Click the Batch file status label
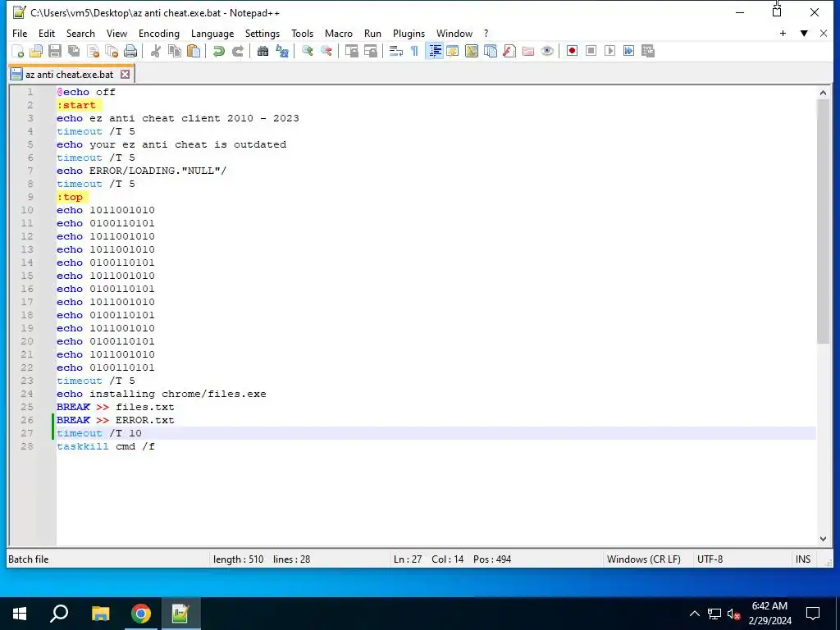The image size is (840, 630). (29, 559)
